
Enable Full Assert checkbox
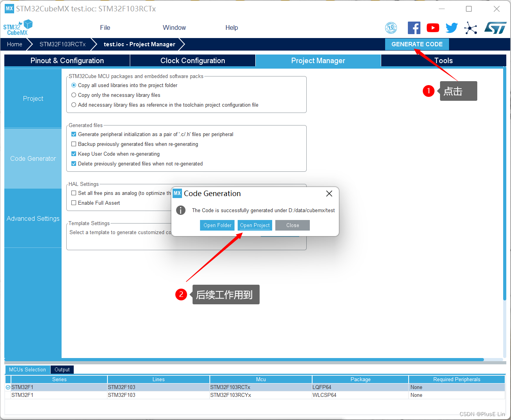pyautogui.click(x=74, y=203)
